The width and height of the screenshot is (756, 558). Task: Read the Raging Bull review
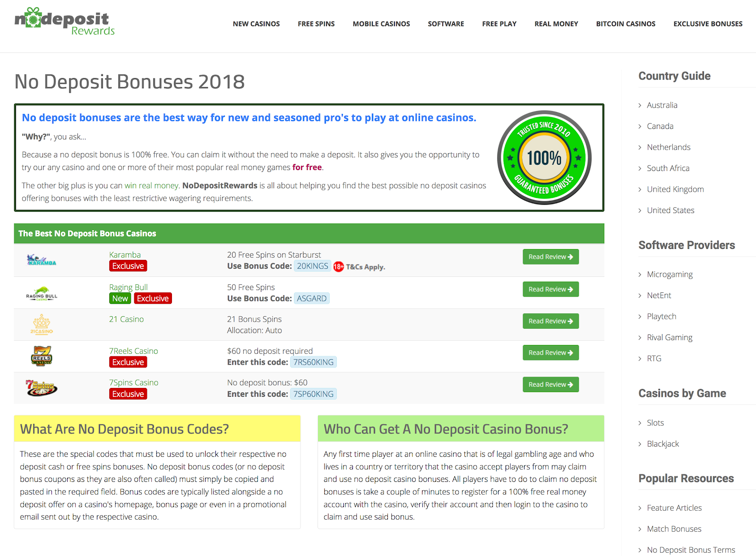550,289
